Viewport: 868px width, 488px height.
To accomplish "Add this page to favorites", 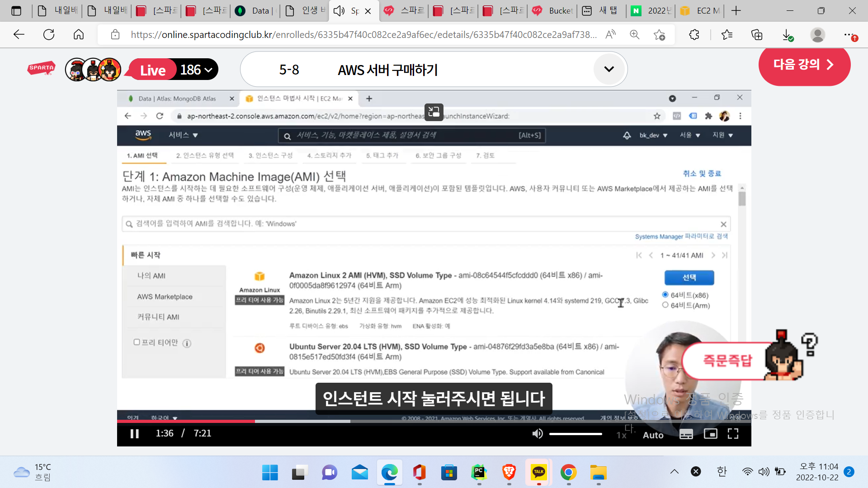I will (659, 34).
